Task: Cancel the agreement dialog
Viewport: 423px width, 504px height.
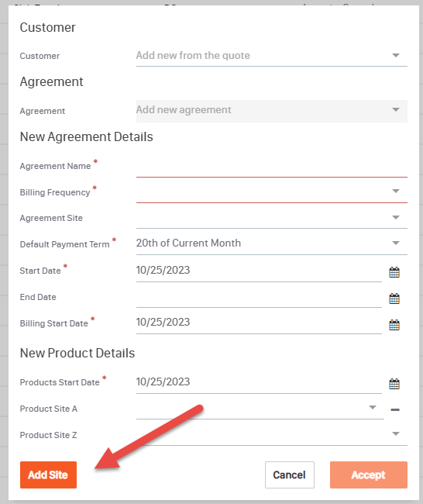Action: tap(290, 475)
